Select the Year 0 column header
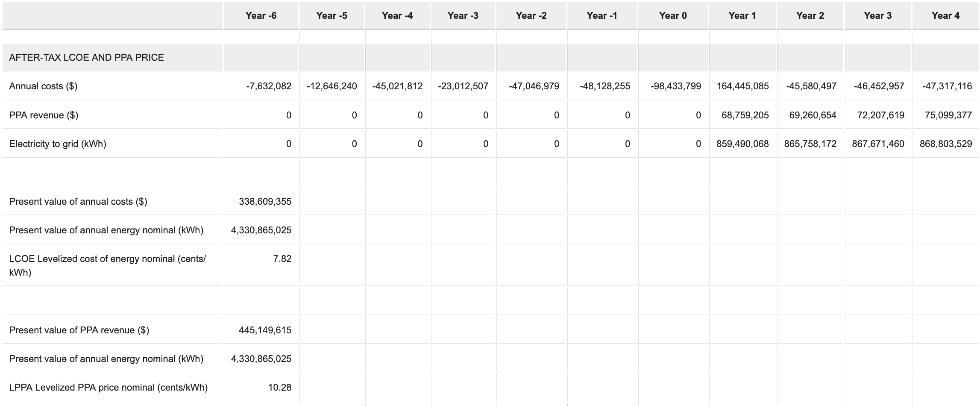 point(672,16)
